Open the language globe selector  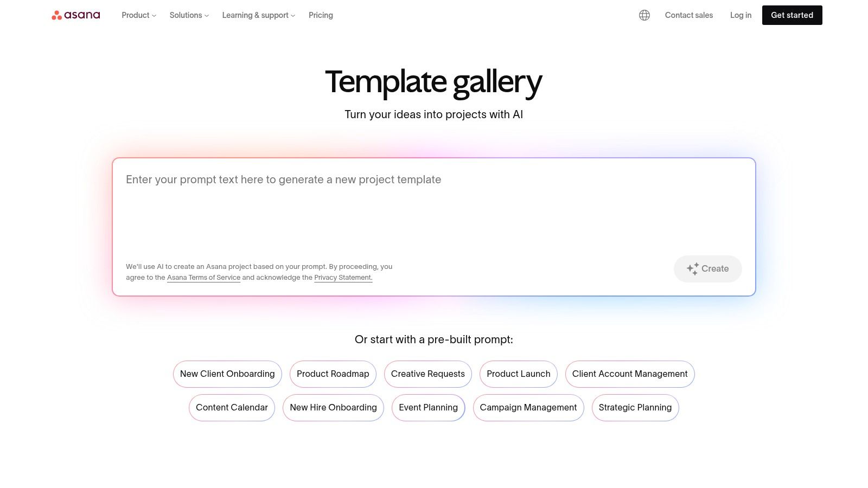(x=644, y=15)
